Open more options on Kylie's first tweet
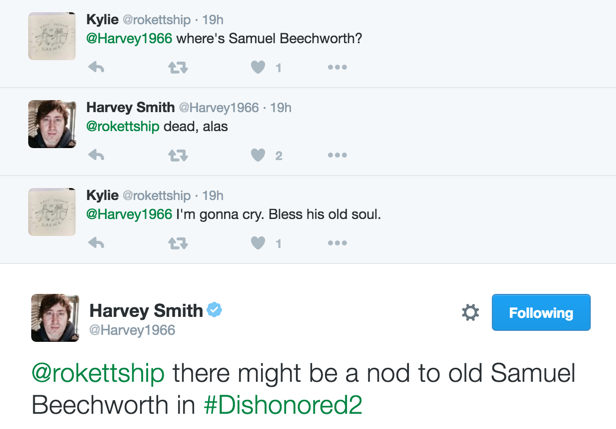 pos(337,67)
